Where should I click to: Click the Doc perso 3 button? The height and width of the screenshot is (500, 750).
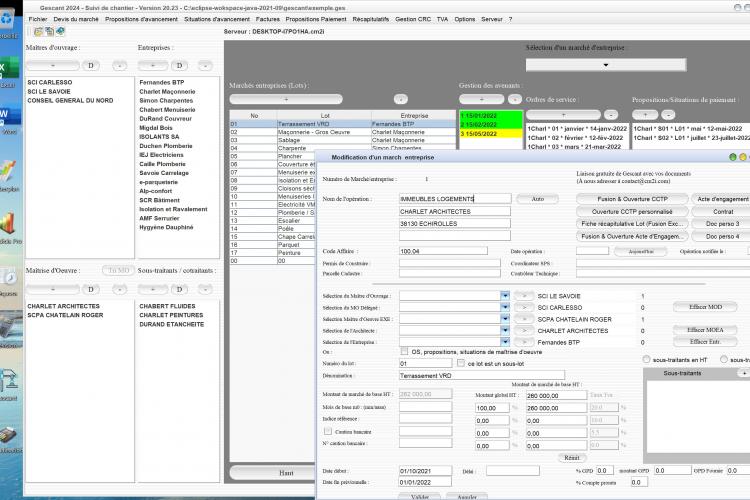click(x=723, y=224)
